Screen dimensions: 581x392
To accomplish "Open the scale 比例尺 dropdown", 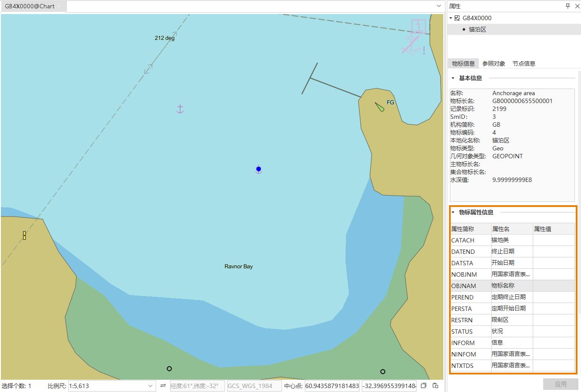I will point(150,386).
